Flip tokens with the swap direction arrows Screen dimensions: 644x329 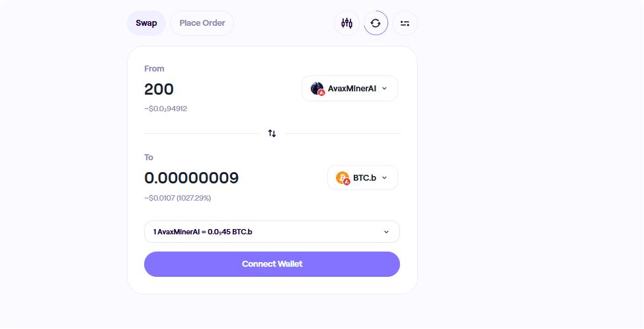[272, 133]
